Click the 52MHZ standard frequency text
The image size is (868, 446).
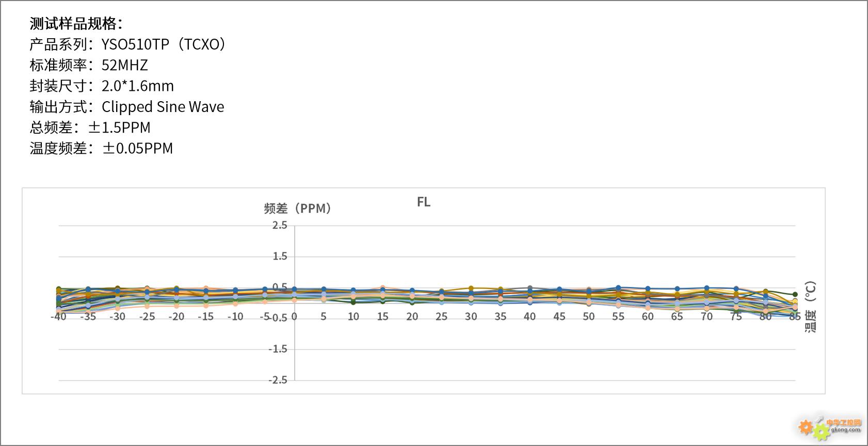(x=124, y=65)
